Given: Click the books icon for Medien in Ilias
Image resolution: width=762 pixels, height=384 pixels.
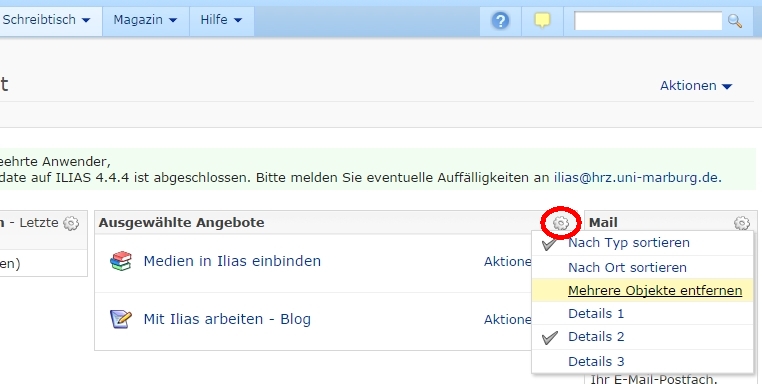Looking at the screenshot, I should click(121, 261).
